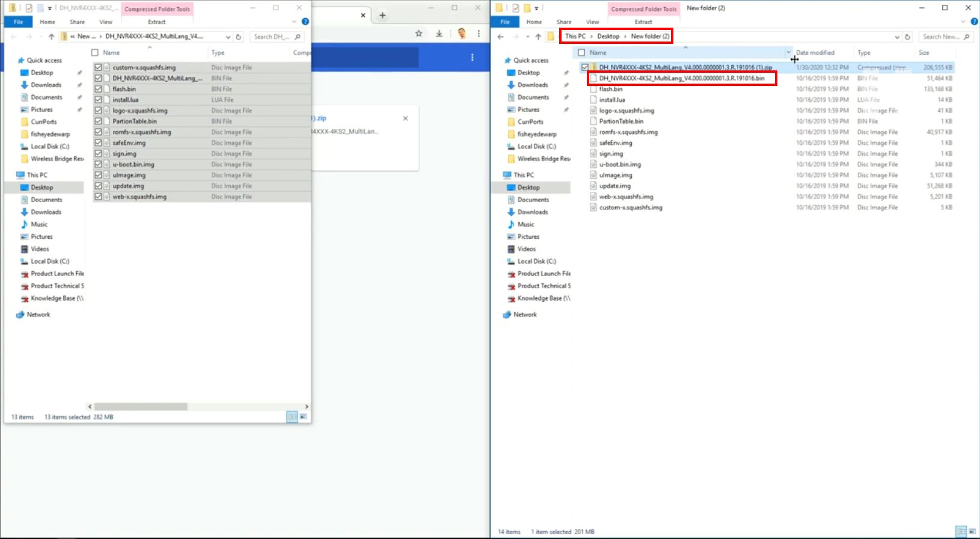
Task: Open Customize Quick Access Toolbar dropdown in New folder (2)
Action: click(536, 8)
